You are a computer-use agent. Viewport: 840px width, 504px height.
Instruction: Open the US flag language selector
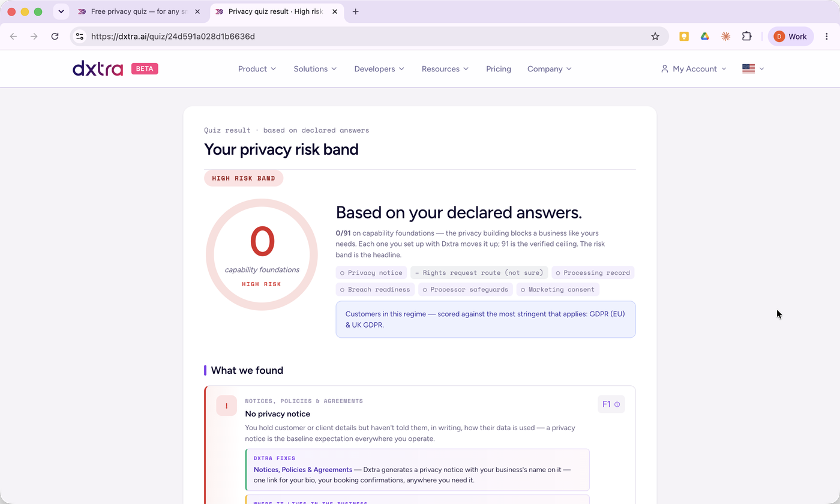[753, 69]
